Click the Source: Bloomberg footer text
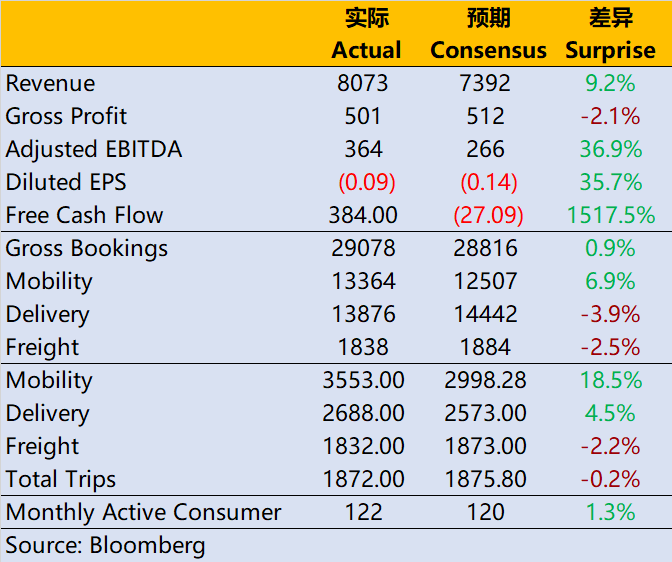The image size is (672, 562). 105,546
